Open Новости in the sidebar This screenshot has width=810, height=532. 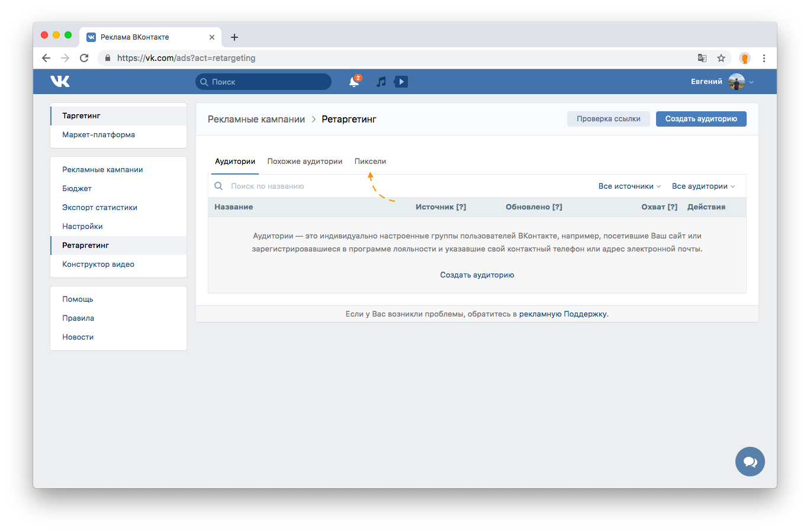pos(118,337)
